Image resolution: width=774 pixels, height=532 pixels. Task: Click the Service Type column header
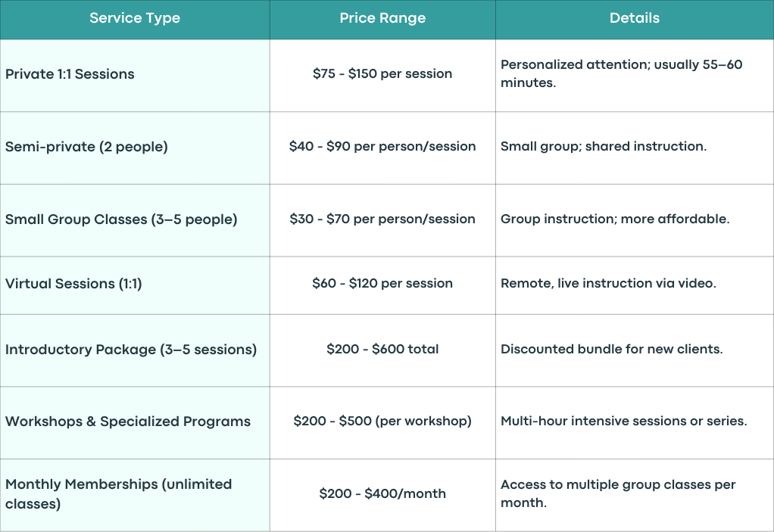tap(135, 19)
